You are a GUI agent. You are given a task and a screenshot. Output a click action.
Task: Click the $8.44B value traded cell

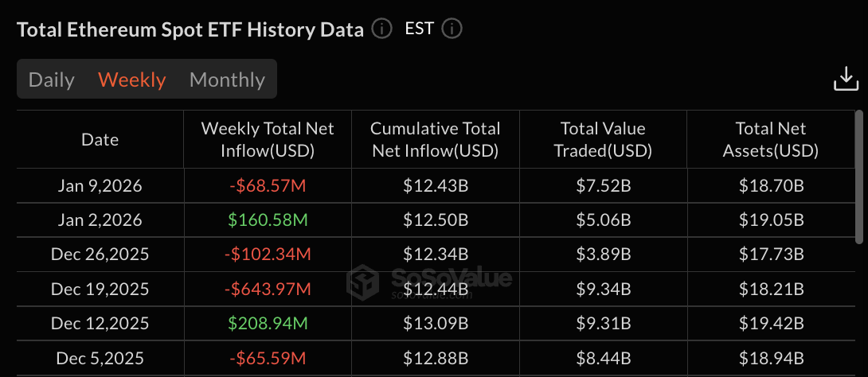pyautogui.click(x=604, y=358)
